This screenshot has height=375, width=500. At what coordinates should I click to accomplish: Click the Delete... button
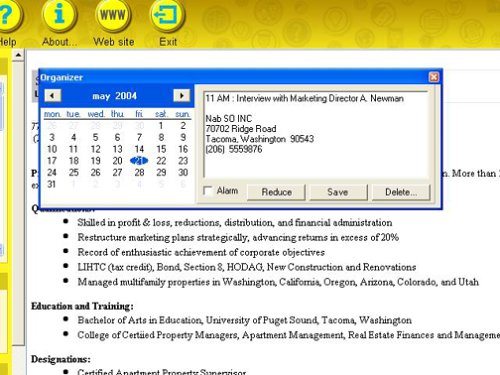(x=401, y=192)
